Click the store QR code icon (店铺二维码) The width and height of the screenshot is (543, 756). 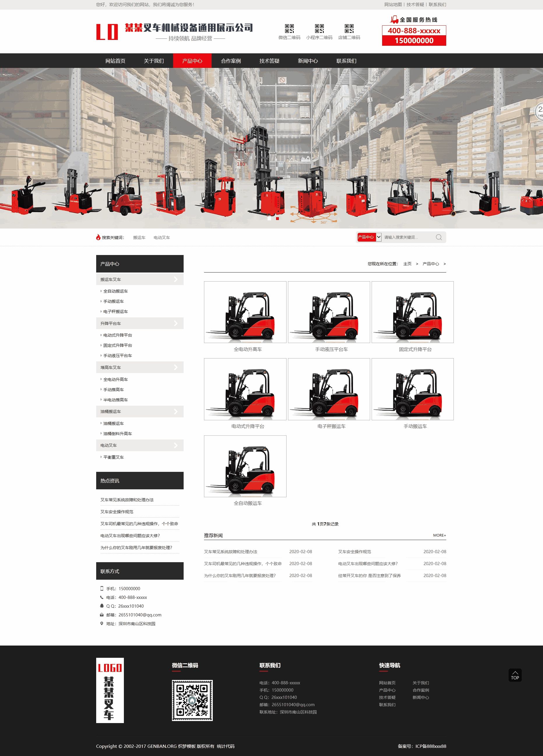pos(349,28)
